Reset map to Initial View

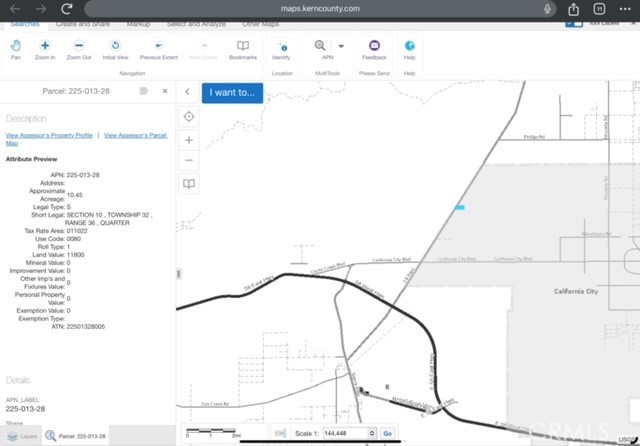point(115,49)
